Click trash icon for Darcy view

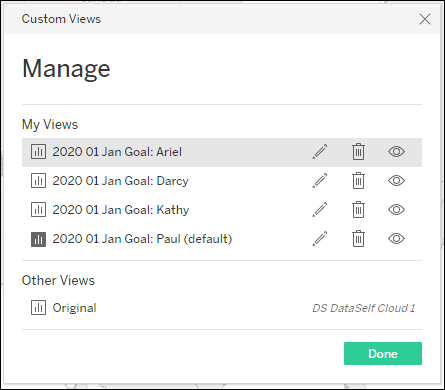coord(358,181)
